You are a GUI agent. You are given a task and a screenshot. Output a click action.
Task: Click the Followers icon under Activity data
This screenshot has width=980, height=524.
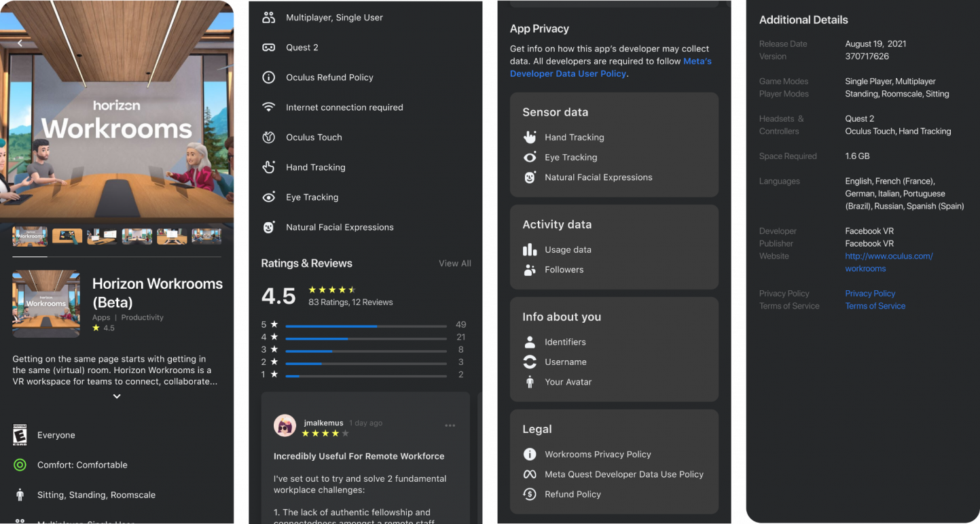click(x=530, y=270)
